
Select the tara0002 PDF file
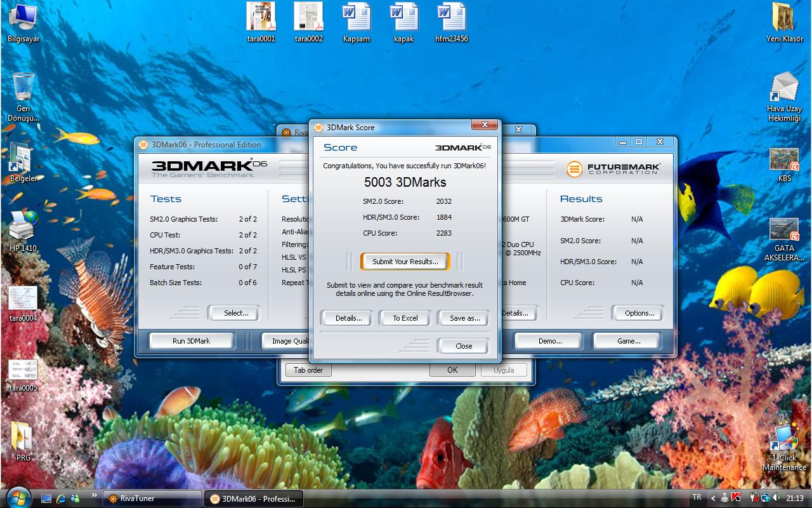pos(309,22)
